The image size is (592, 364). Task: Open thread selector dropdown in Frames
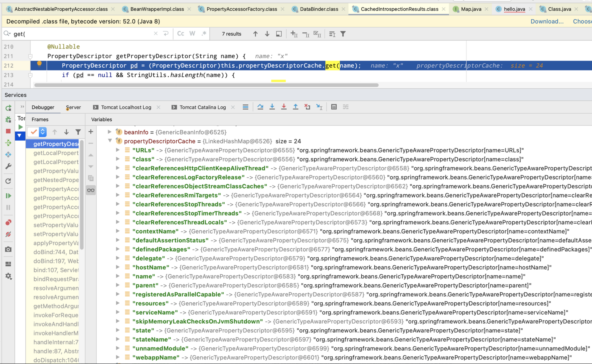37,132
